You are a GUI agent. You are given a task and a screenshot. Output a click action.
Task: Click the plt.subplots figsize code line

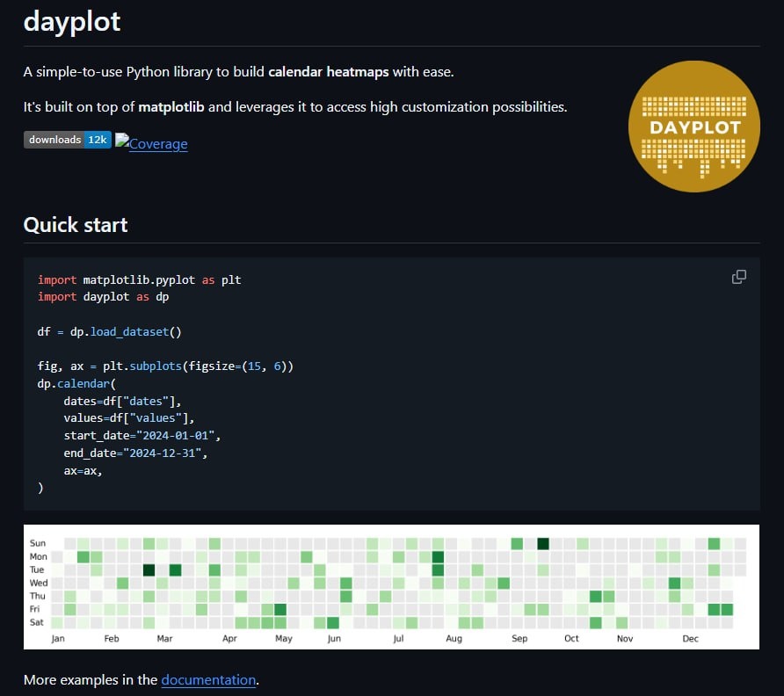tap(165, 366)
